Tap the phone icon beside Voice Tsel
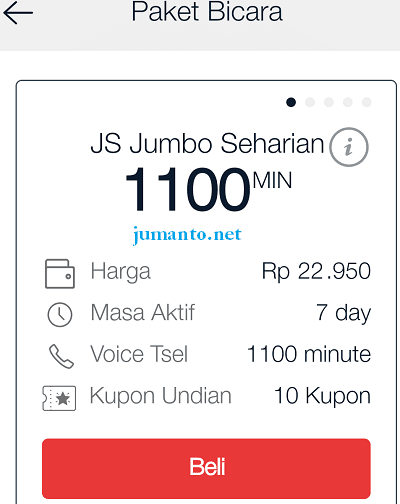This screenshot has width=400, height=504. [x=61, y=356]
